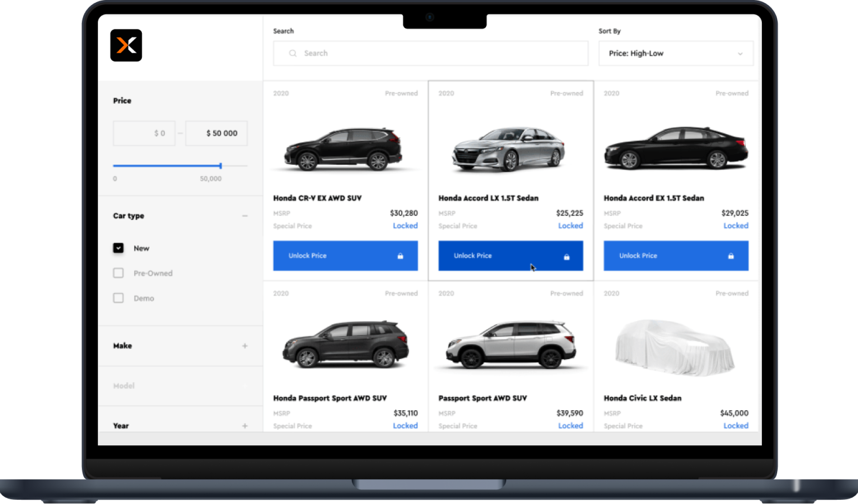
Task: Unlock price for Honda Accord EX 1.5T Sedan
Action: [676, 256]
